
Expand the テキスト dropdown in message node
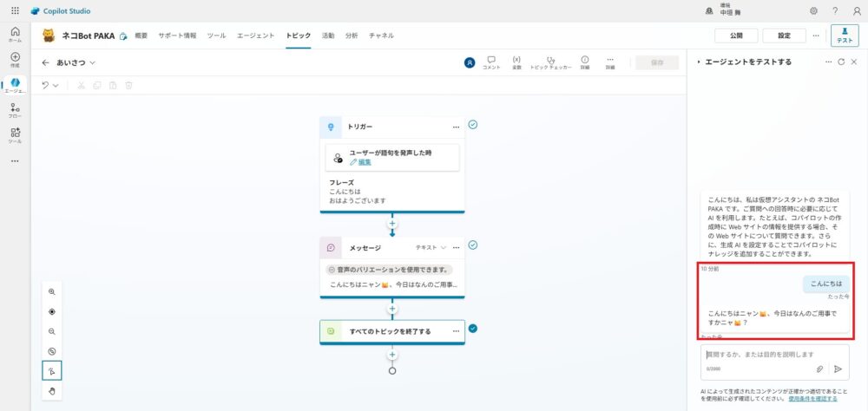point(431,248)
